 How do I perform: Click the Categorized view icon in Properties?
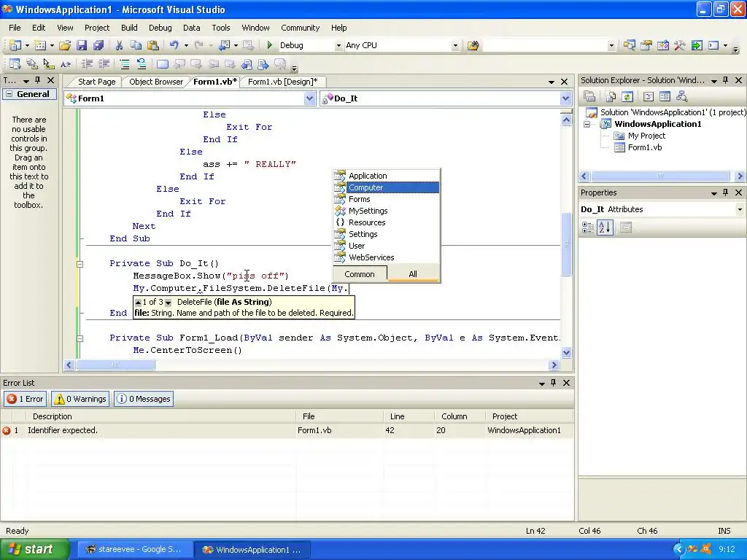tap(588, 227)
